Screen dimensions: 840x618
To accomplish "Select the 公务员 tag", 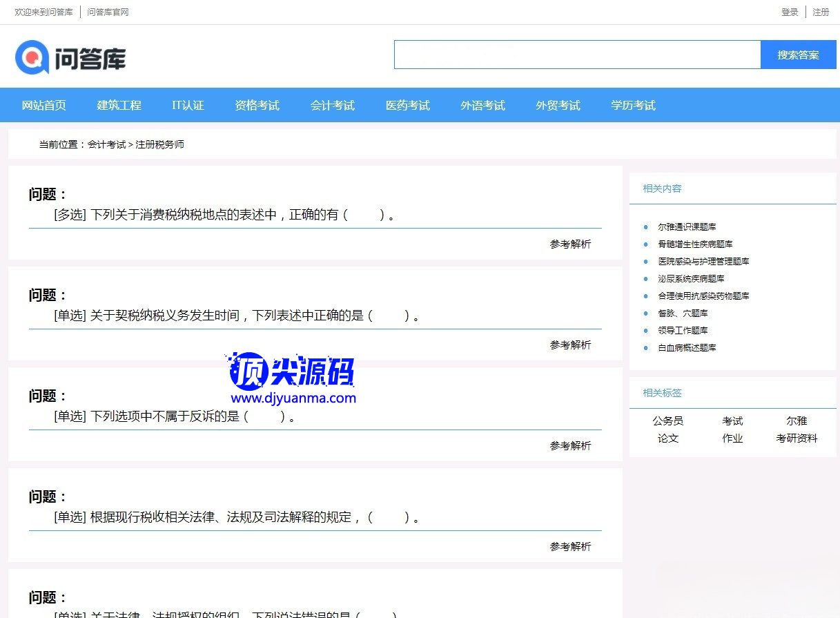I will pyautogui.click(x=667, y=421).
